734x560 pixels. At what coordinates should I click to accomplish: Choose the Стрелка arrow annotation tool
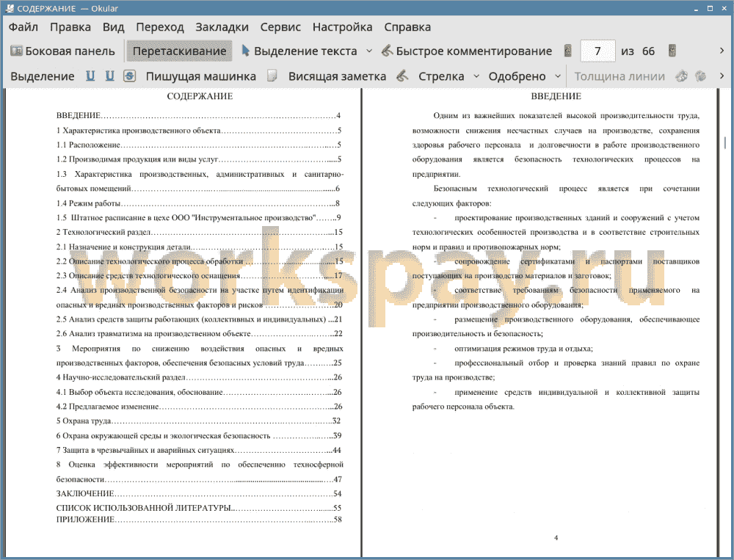(x=441, y=76)
